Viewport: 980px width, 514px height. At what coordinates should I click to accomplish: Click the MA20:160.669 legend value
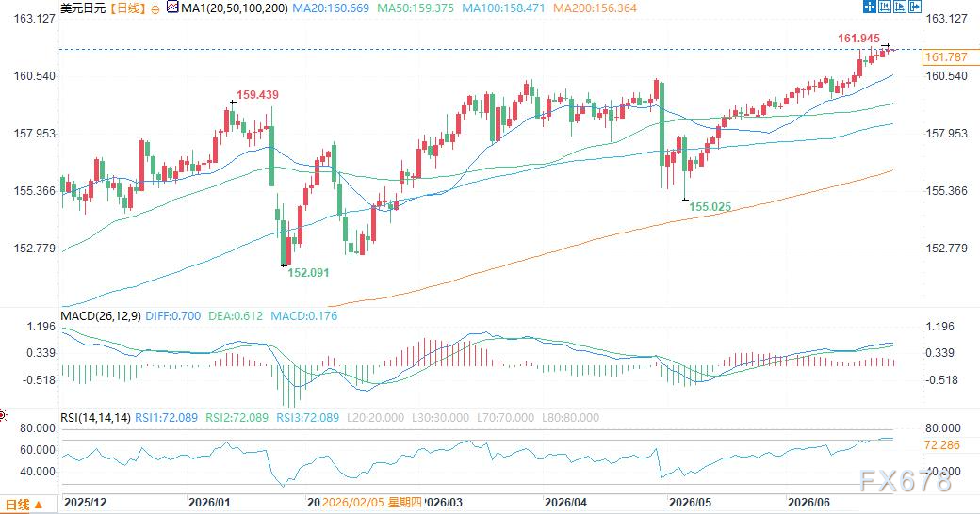pyautogui.click(x=332, y=8)
